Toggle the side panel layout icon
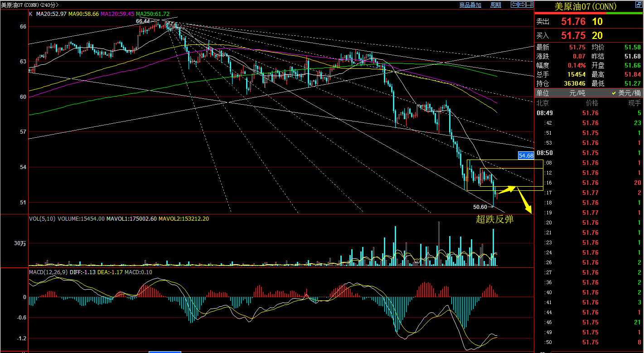 (530, 5)
